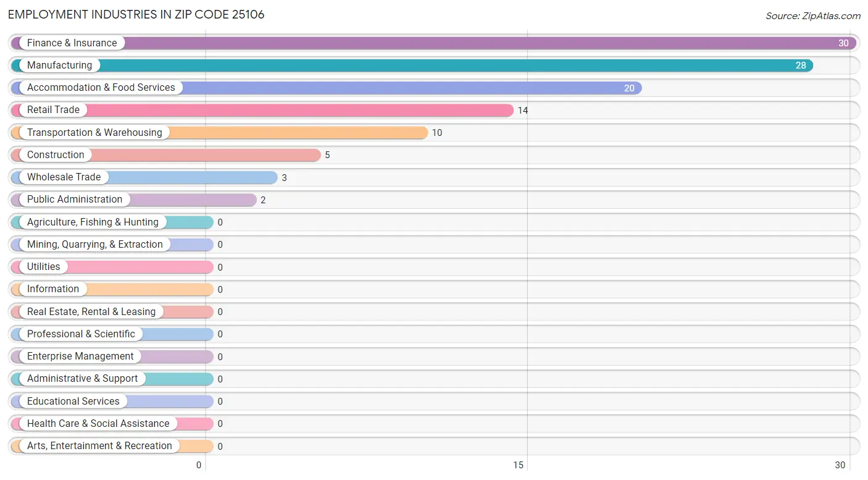Click the orange Transportation & Warehousing bar
Viewport: 868px width, 480px height.
(x=219, y=132)
